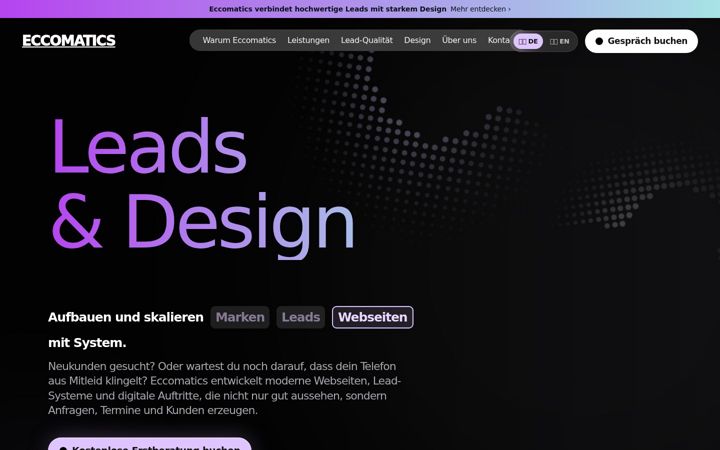Click the dot icon in Gespräch buchen

click(599, 41)
